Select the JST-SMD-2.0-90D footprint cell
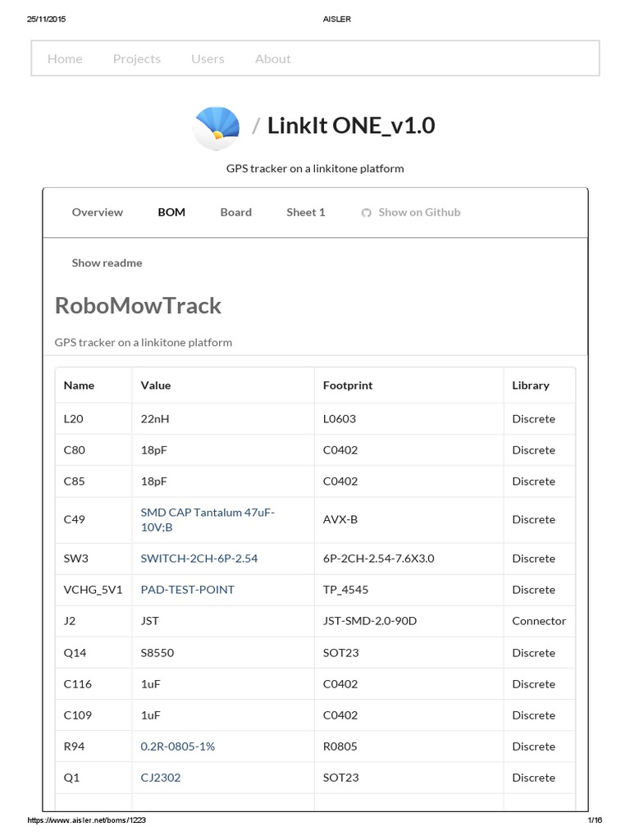The image size is (630, 840). [x=409, y=621]
